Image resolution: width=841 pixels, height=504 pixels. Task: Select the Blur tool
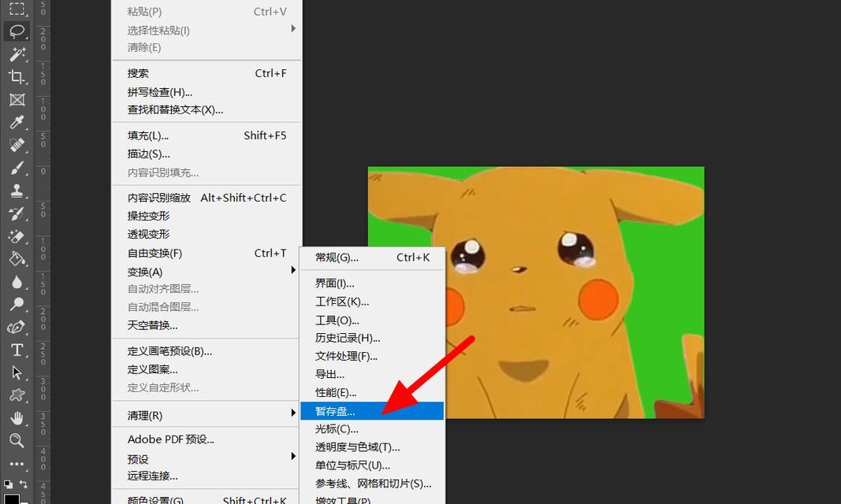17,282
